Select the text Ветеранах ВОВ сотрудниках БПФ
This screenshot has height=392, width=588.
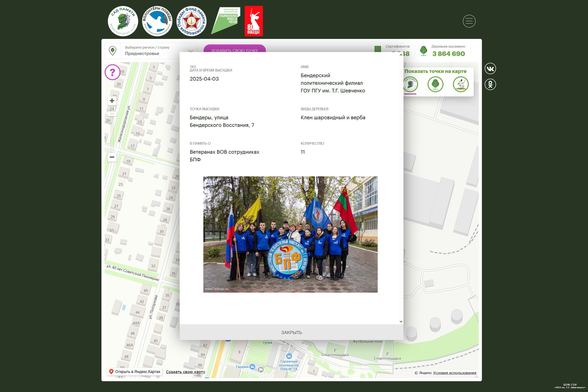(224, 156)
